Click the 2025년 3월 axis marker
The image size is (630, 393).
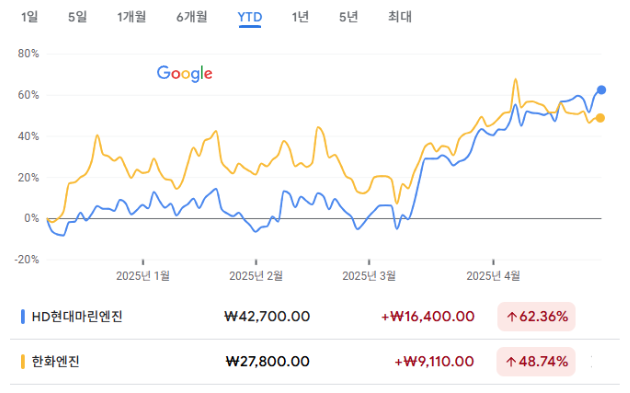point(369,276)
